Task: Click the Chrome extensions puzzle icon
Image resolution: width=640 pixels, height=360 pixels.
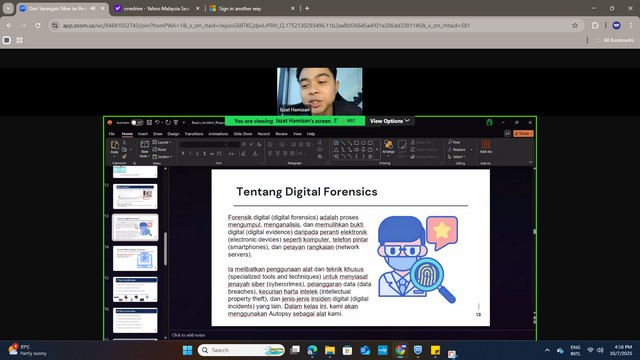Action: (x=595, y=25)
